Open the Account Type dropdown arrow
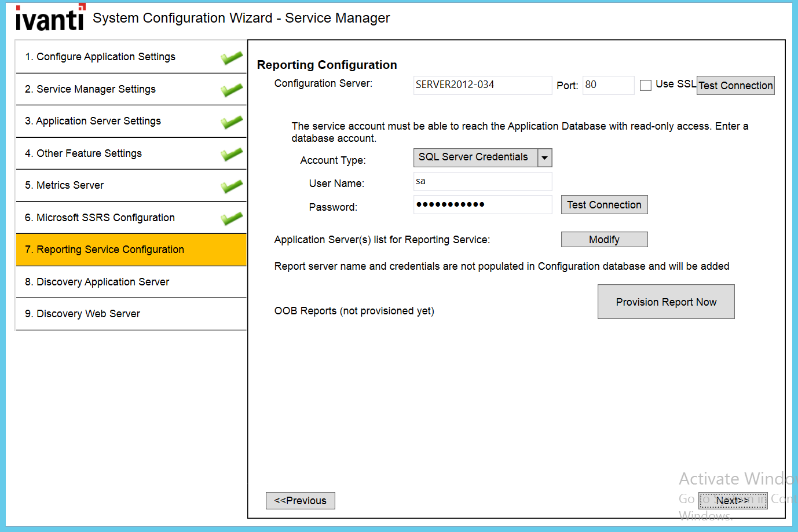This screenshot has height=532, width=798. point(544,157)
